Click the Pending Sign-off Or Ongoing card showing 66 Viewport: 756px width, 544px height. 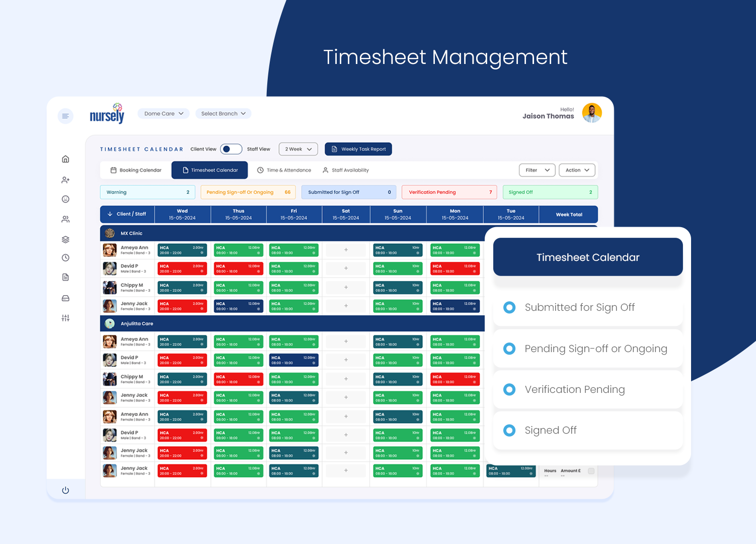point(248,192)
